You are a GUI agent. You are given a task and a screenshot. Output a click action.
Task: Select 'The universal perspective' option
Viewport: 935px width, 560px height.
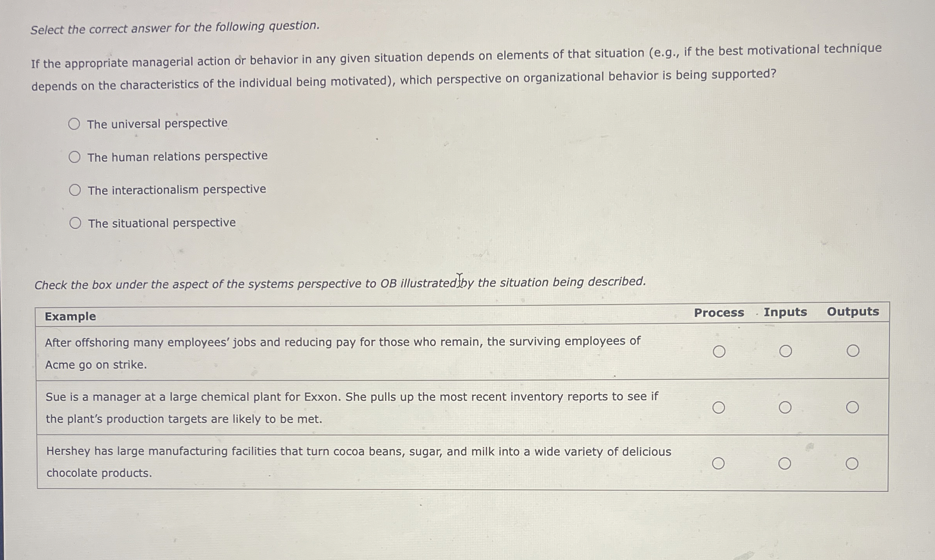pos(75,123)
